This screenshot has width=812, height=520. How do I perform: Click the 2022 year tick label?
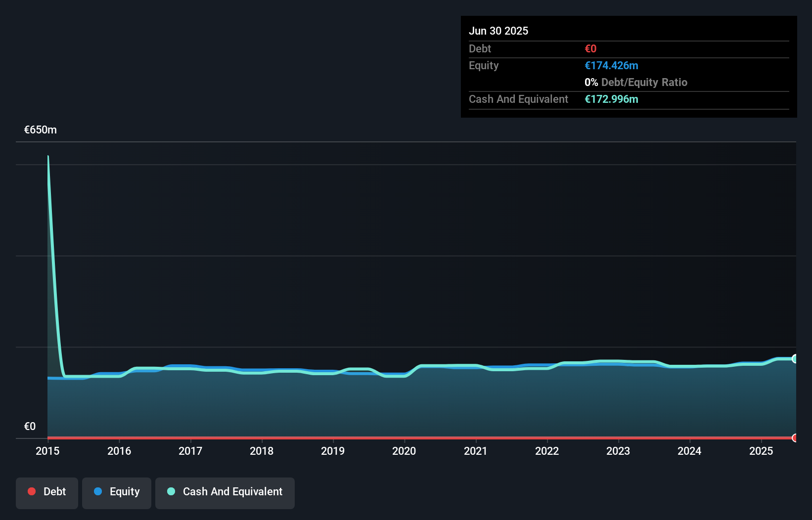(547, 451)
